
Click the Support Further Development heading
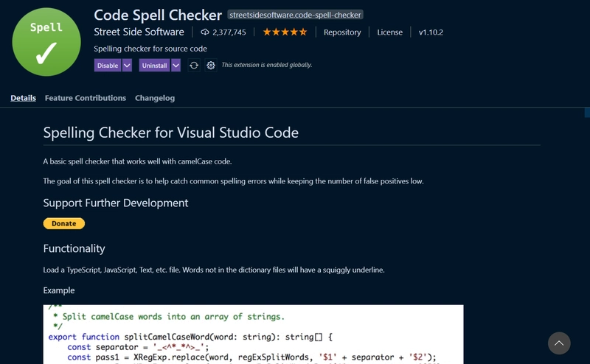[116, 203]
